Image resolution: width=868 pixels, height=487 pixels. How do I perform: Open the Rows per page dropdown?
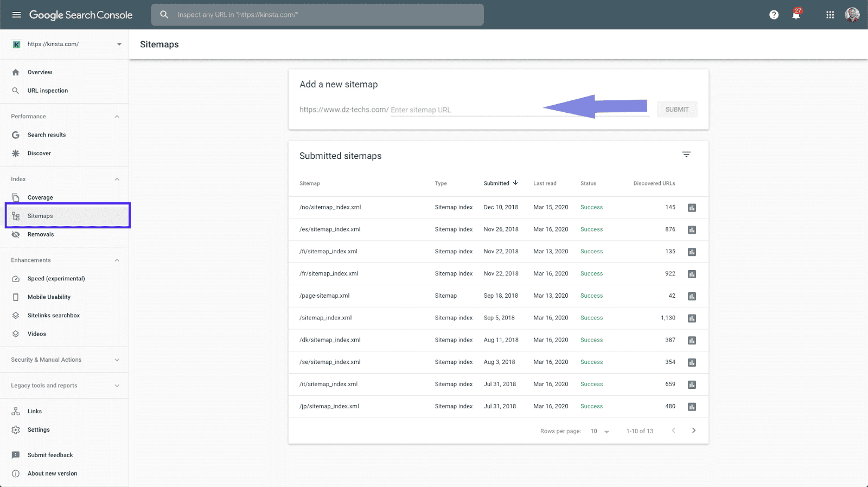600,431
